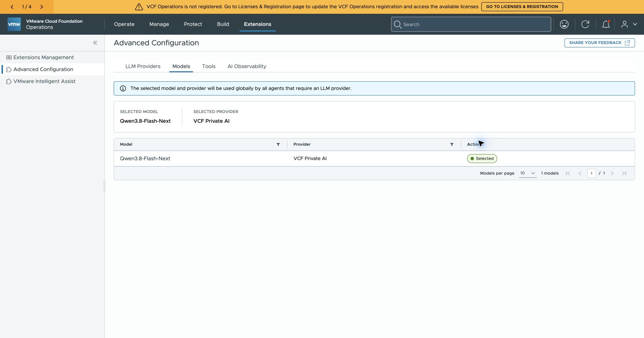The height and width of the screenshot is (338, 644).
Task: Switch to LLM Providers tab
Action: (x=143, y=66)
